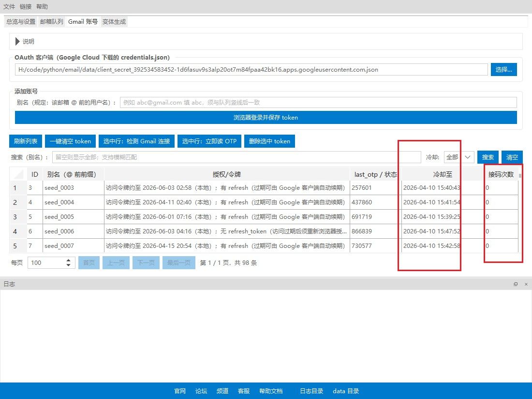Click the 选择... credentials file button
Image resolution: width=532 pixels, height=399 pixels.
tap(504, 70)
